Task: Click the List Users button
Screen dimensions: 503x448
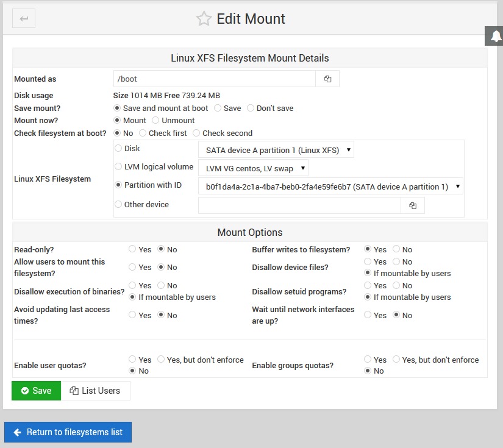Action: [x=95, y=391]
